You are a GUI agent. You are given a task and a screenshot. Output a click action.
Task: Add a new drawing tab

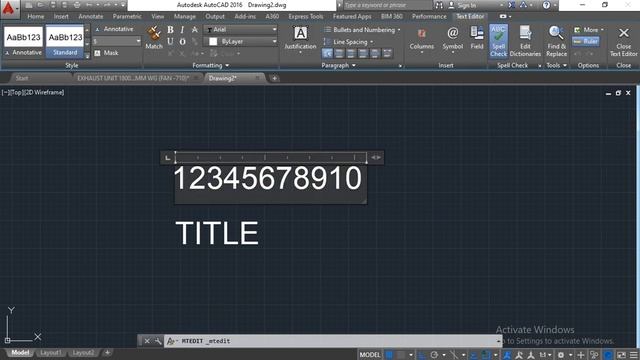click(275, 78)
